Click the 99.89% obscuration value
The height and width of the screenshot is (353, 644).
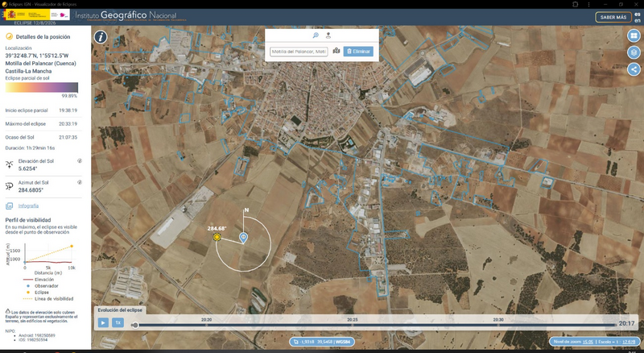(x=69, y=96)
